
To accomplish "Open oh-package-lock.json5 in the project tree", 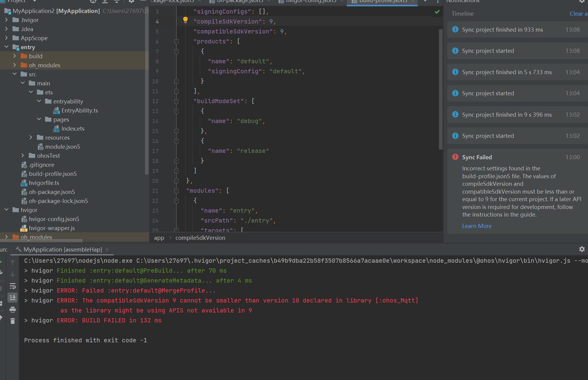I will [x=58, y=201].
